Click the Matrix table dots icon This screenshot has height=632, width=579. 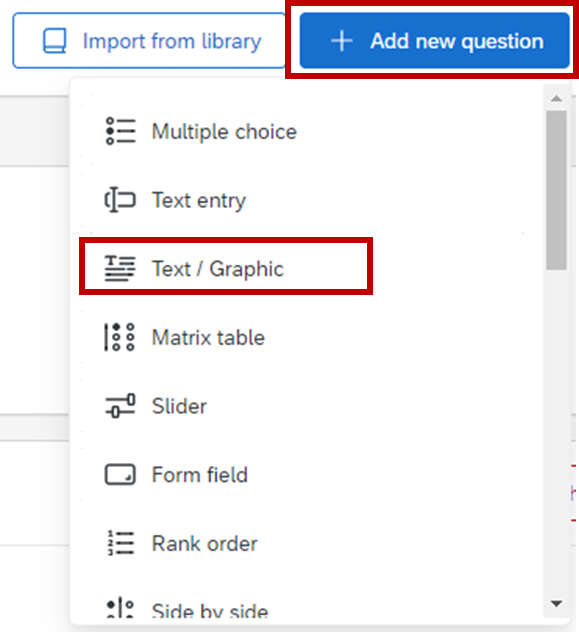pyautogui.click(x=120, y=337)
